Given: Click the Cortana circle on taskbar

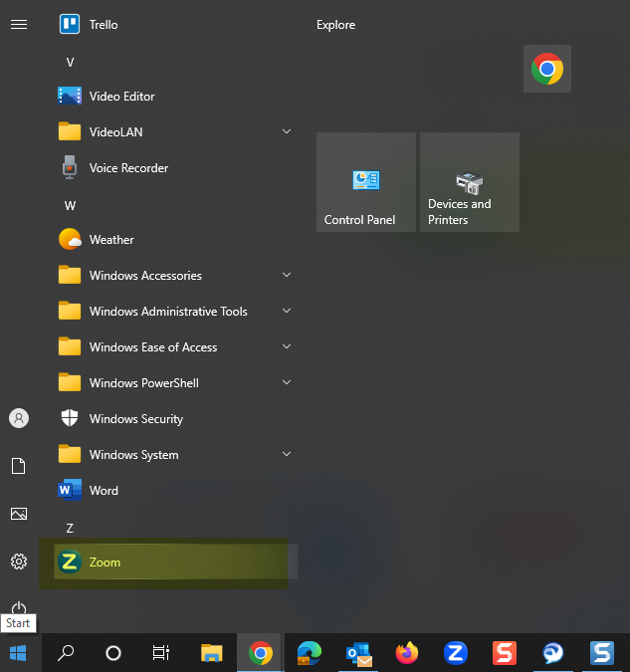Looking at the screenshot, I should [113, 653].
